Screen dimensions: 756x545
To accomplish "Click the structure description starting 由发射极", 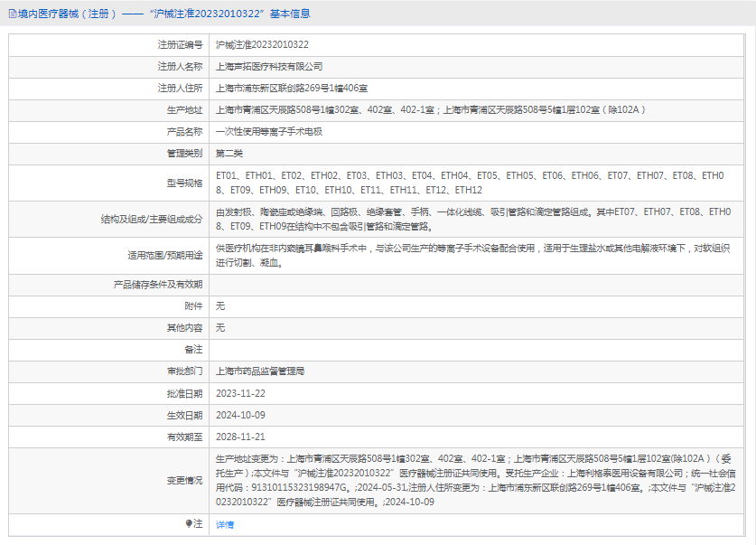I will click(x=473, y=220).
